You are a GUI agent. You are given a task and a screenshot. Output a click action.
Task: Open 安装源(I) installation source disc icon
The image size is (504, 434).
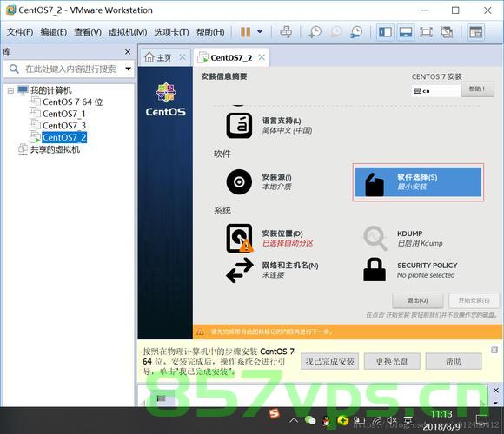tap(239, 182)
